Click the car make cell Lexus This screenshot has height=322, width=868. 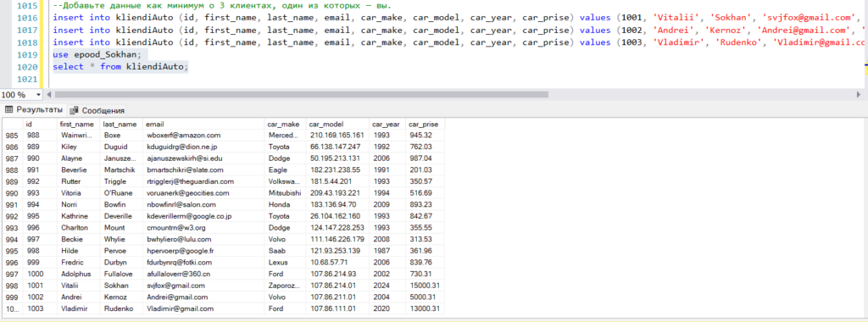[285, 262]
